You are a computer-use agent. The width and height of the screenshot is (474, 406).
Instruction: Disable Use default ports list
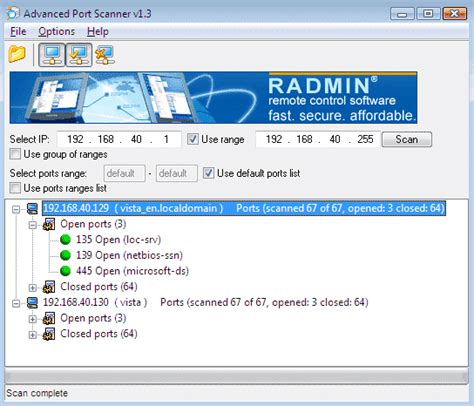tap(208, 173)
